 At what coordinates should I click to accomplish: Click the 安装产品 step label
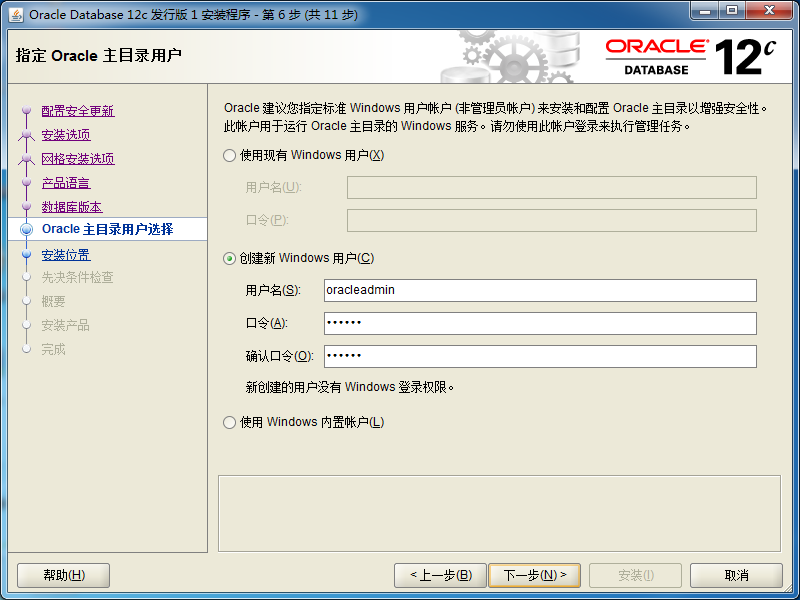[x=65, y=326]
